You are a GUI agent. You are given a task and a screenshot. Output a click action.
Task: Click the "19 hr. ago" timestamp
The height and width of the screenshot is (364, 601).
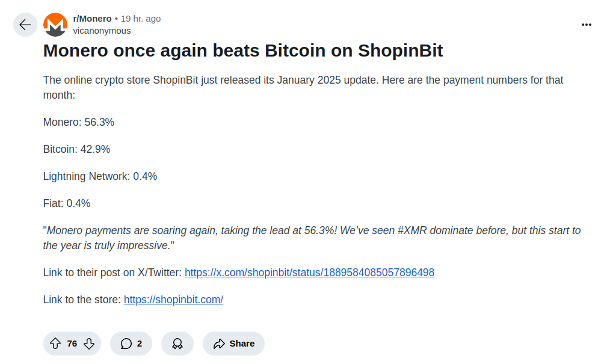pyautogui.click(x=141, y=19)
